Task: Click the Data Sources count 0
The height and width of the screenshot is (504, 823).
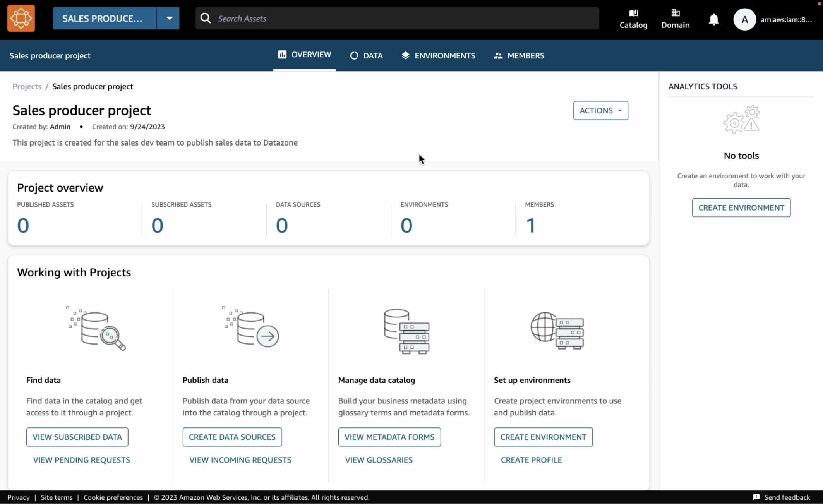Action: click(282, 225)
